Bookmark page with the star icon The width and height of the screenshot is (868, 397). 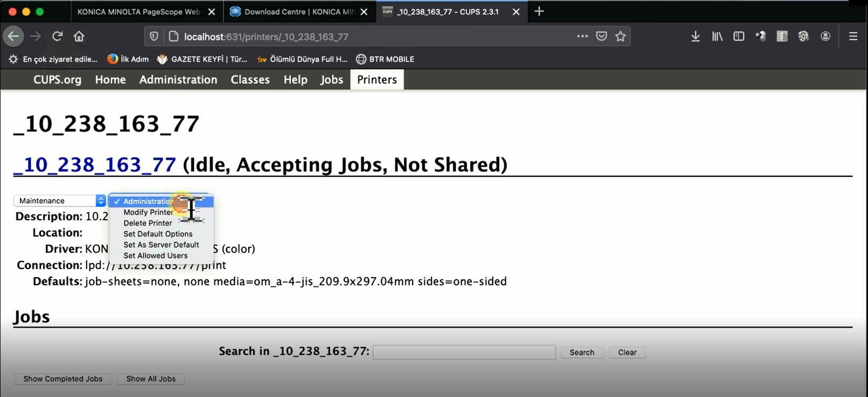coord(620,36)
